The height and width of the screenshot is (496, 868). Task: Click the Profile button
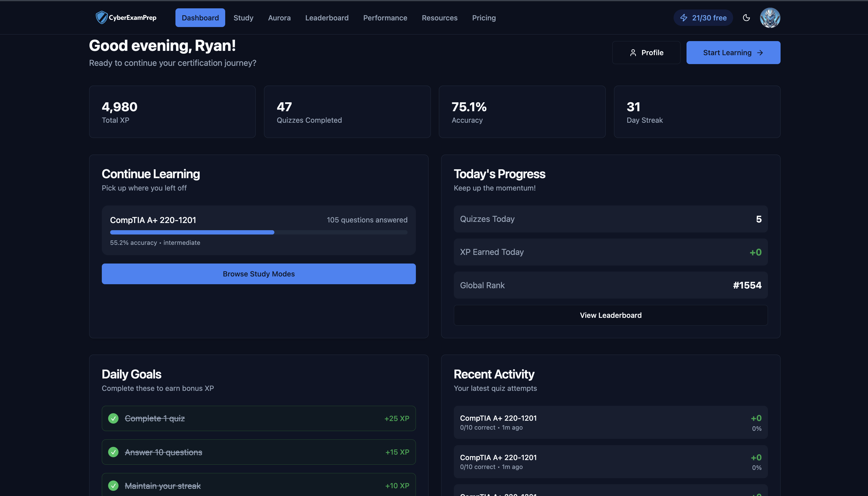[646, 53]
